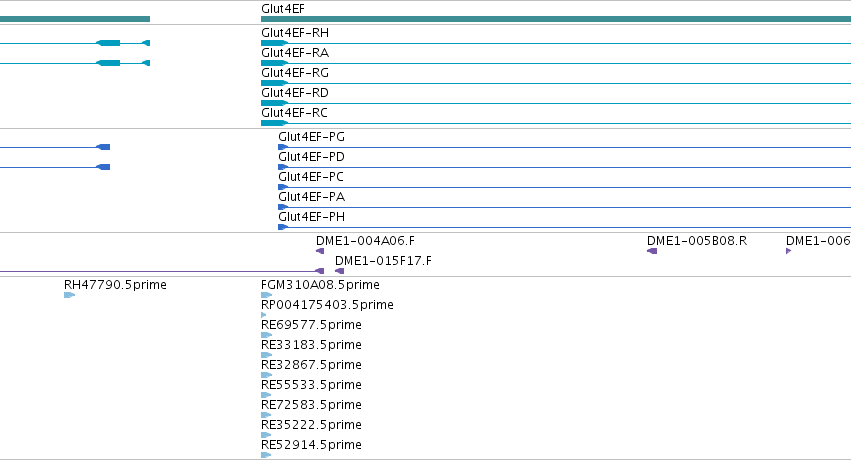Image resolution: width=851 pixels, height=460 pixels.
Task: Click the purple arrow below DME1-004A06.F
Action: tap(320, 251)
